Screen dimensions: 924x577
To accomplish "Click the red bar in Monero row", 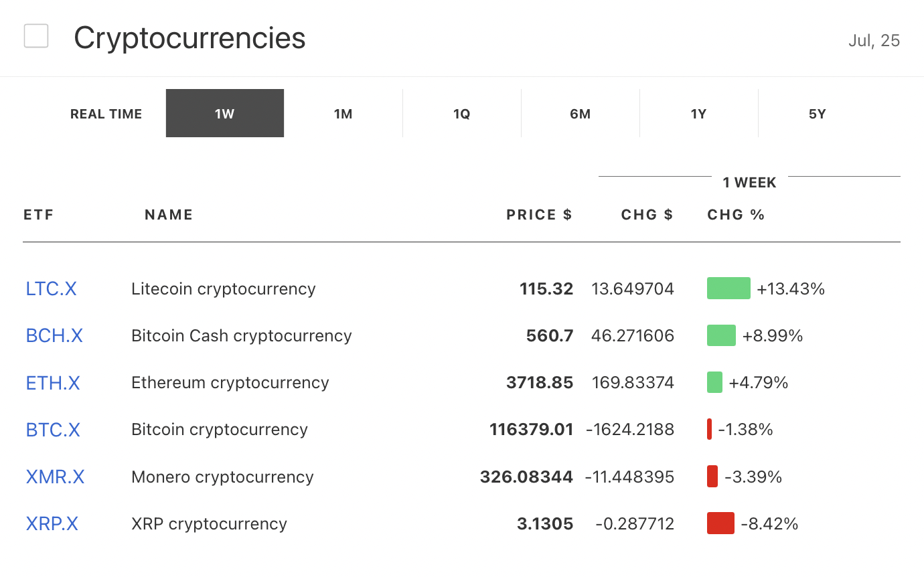I will point(712,477).
